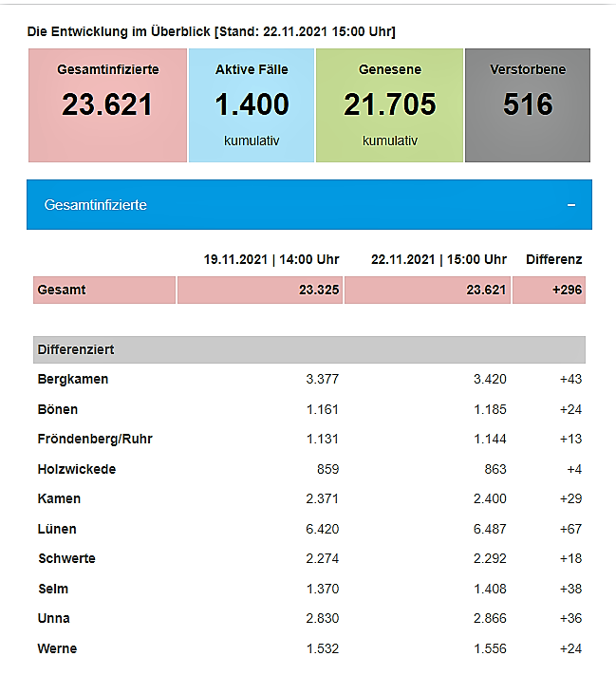Select the gray Verstorbene 516 tile

click(x=527, y=104)
